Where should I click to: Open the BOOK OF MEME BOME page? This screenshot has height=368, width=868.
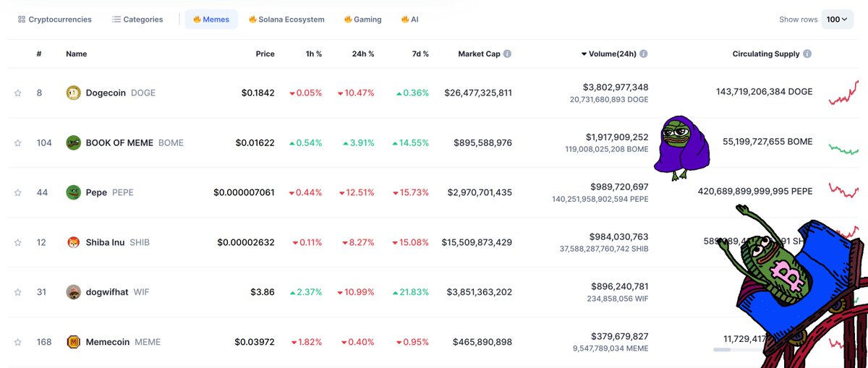(x=135, y=143)
